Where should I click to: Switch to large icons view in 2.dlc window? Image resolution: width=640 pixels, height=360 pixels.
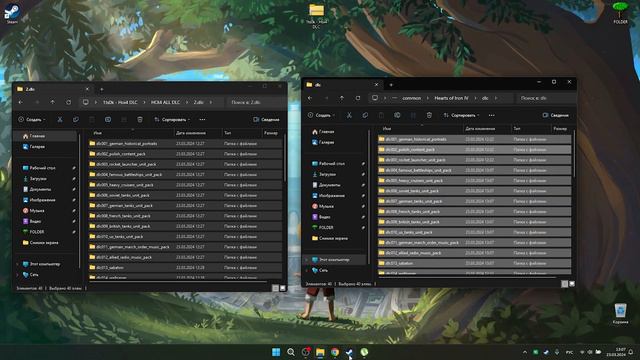(x=282, y=288)
